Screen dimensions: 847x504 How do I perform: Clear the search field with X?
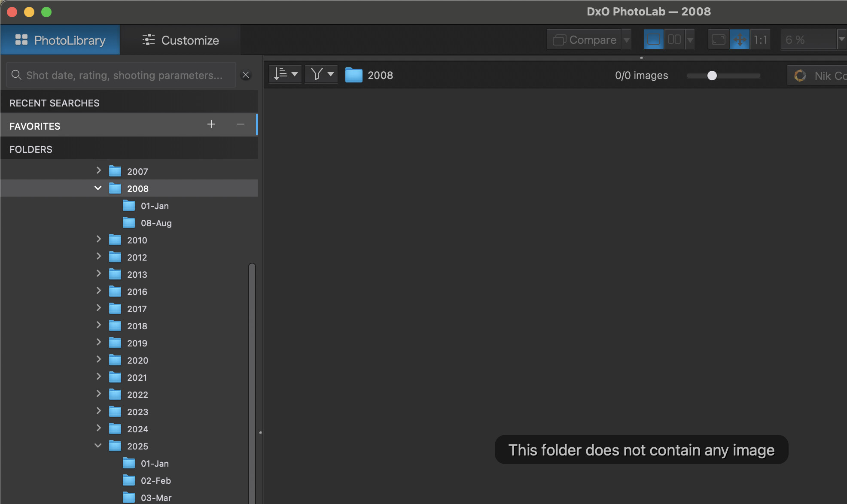pyautogui.click(x=246, y=75)
